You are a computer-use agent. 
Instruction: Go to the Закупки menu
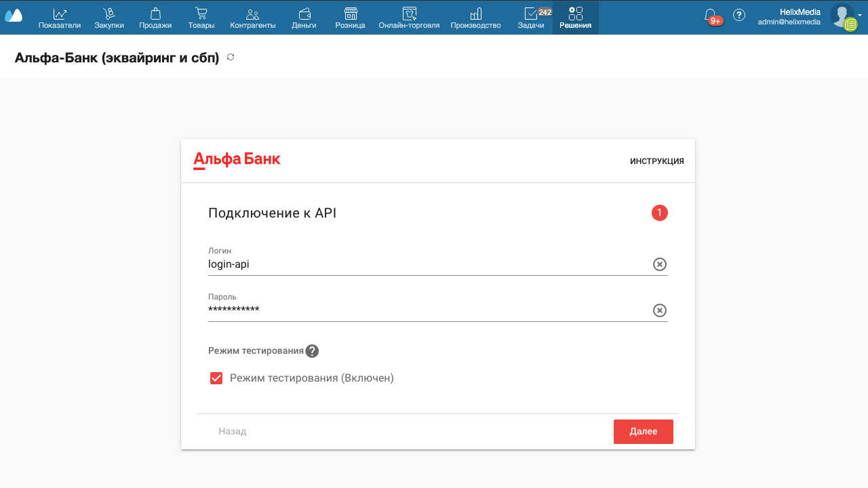click(x=109, y=18)
